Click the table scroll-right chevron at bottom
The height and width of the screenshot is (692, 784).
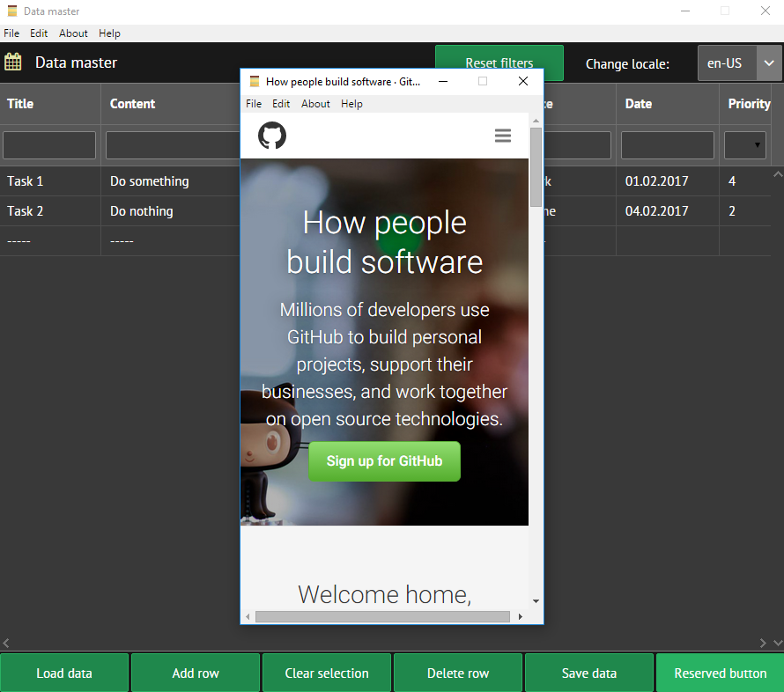coord(763,643)
